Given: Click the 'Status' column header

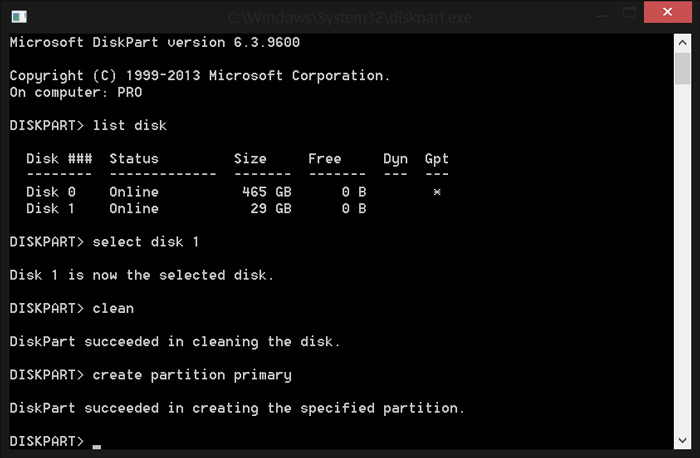Looking at the screenshot, I should [x=133, y=159].
